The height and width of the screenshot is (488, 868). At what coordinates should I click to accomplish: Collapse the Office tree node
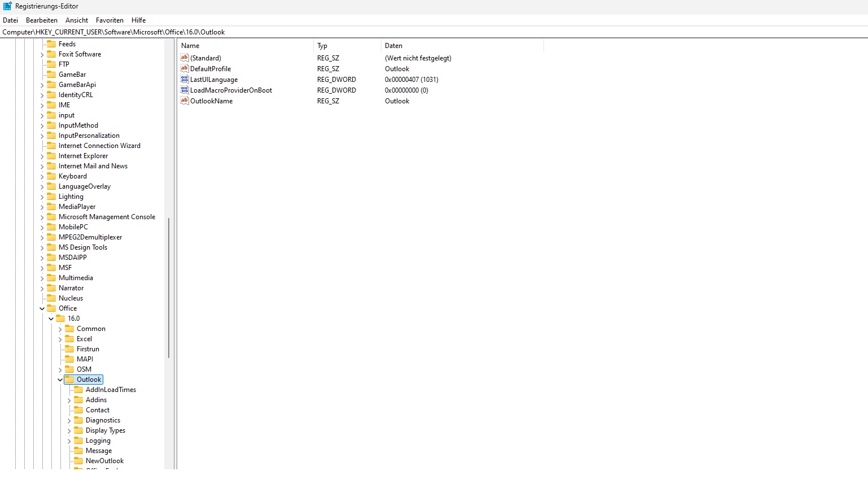[x=42, y=308]
